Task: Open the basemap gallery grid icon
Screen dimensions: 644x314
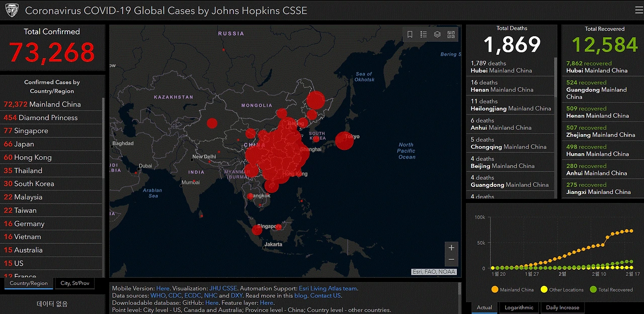Action: click(x=451, y=35)
